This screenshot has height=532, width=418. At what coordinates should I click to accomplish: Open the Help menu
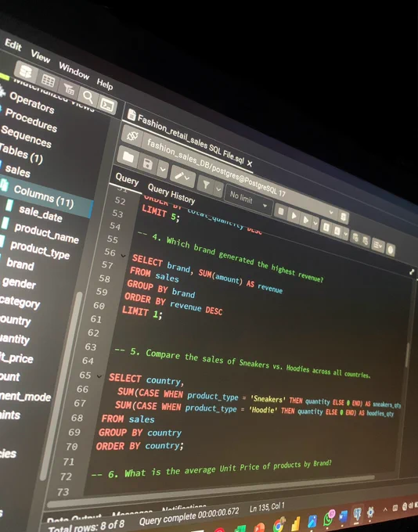point(105,84)
